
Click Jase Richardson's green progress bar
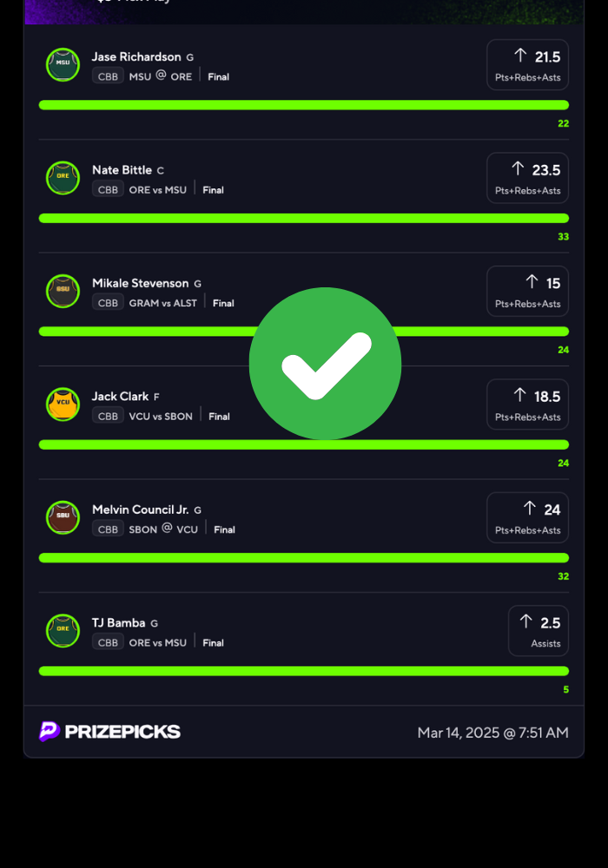tap(303, 105)
